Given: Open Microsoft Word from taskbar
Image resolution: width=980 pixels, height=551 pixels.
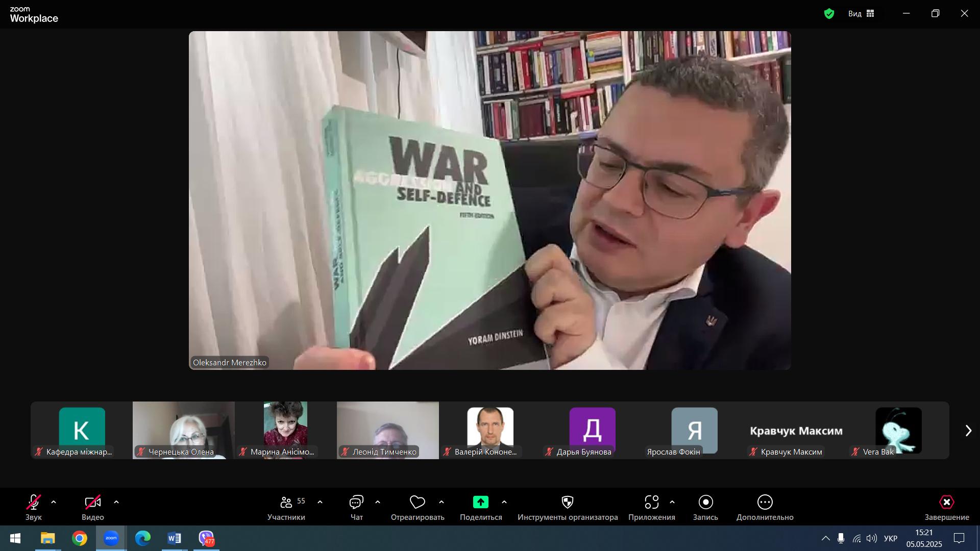Looking at the screenshot, I should (x=175, y=538).
